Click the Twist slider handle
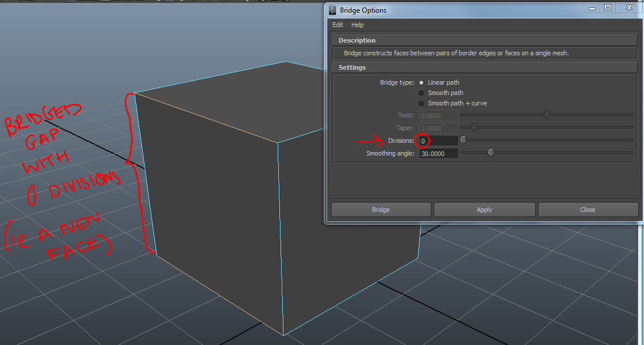644x345 pixels. tap(546, 115)
